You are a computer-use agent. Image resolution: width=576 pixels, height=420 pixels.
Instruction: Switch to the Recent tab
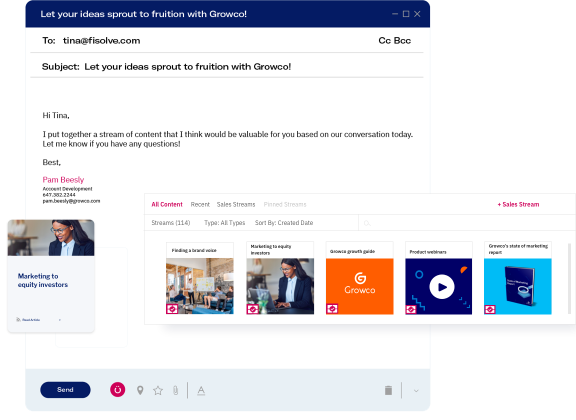[200, 204]
